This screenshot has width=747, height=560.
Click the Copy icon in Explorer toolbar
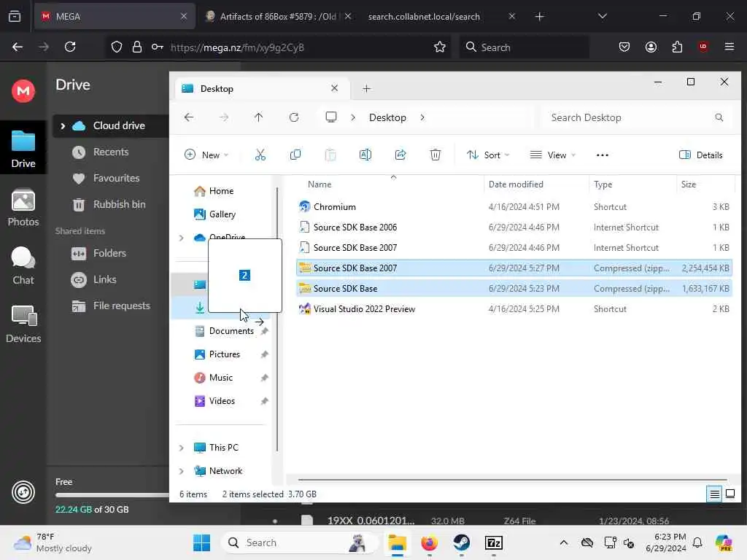tap(295, 155)
